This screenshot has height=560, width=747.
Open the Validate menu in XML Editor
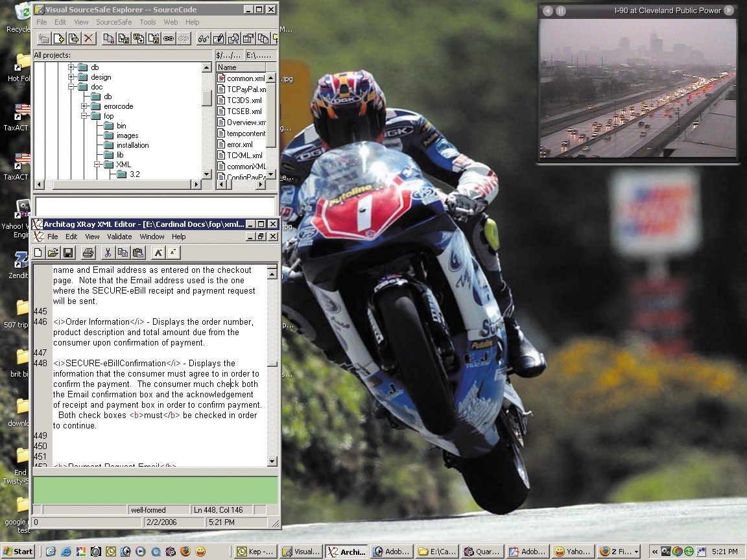[119, 237]
